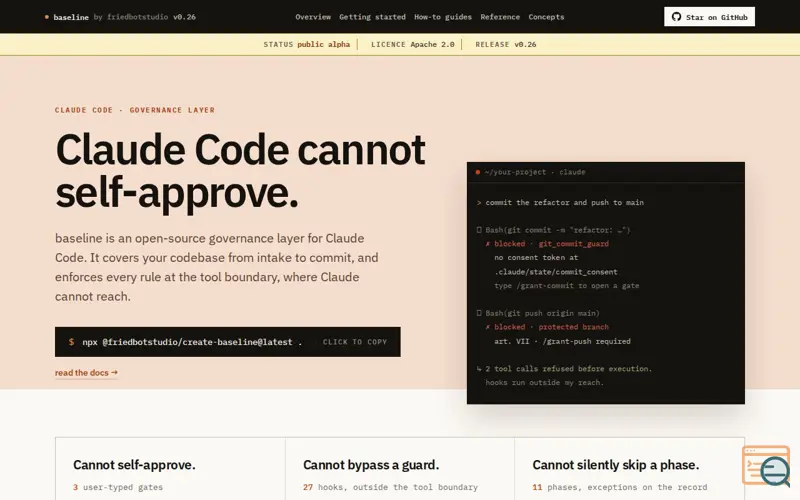800x500 pixels.
Task: Click 'no consent token at' terminal line
Action: pos(536,258)
